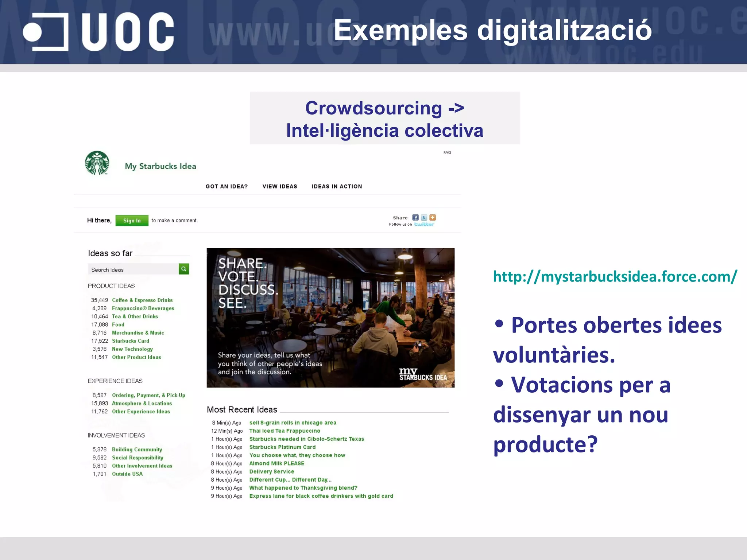Image resolution: width=747 pixels, height=560 pixels.
Task: Open the orange plus share icon
Action: pyautogui.click(x=433, y=217)
